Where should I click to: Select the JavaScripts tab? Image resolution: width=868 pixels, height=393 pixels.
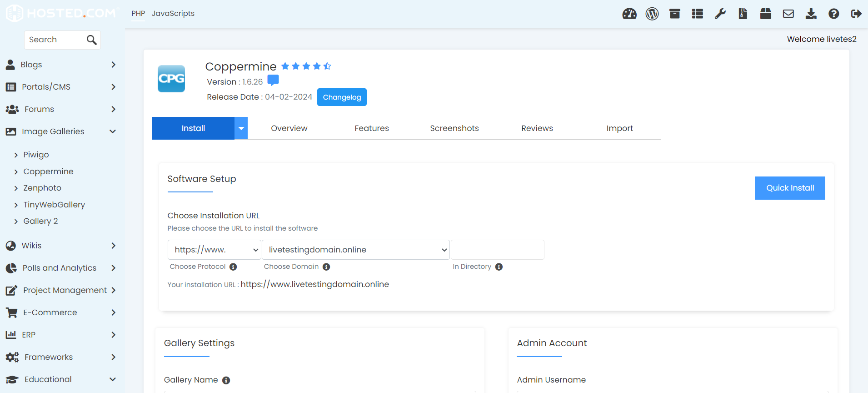(173, 14)
